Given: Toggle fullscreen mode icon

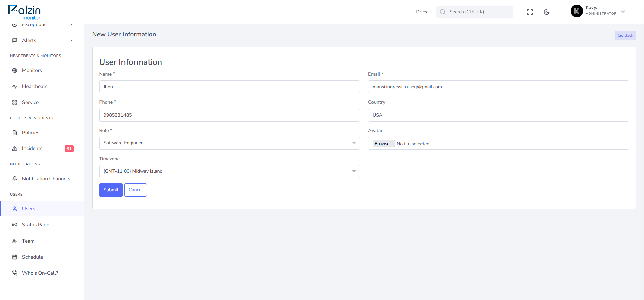Looking at the screenshot, I should click(x=530, y=12).
